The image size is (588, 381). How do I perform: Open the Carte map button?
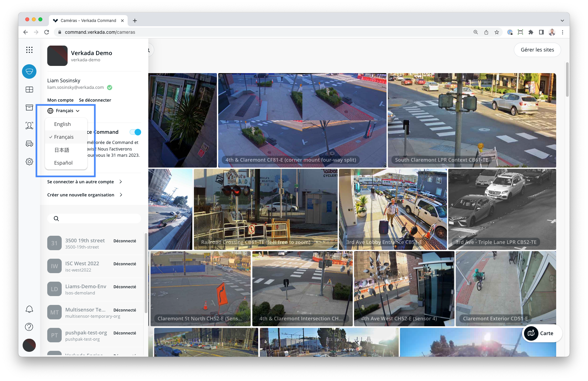pos(542,333)
